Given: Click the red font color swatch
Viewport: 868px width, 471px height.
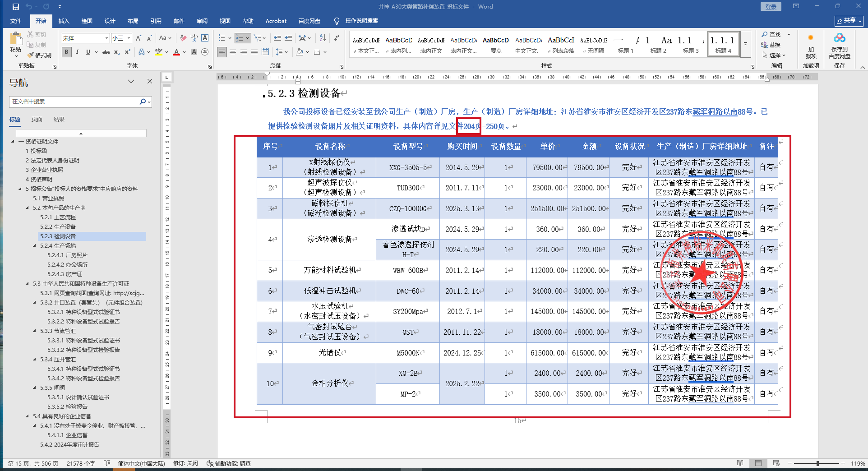Looking at the screenshot, I should click(x=176, y=52).
